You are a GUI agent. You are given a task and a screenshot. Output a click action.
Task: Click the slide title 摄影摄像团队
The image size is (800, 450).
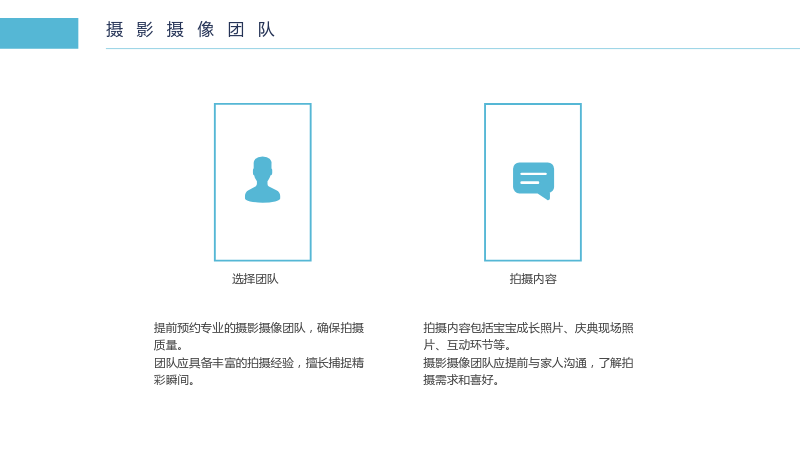[190, 30]
